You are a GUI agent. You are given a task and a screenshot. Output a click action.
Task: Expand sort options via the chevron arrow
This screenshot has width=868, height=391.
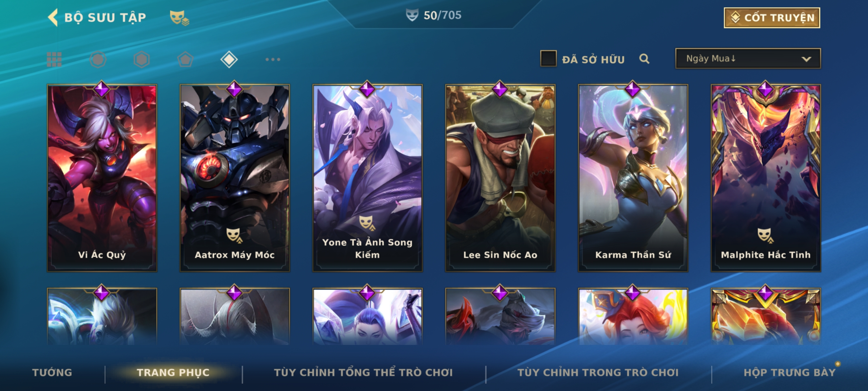click(x=806, y=59)
